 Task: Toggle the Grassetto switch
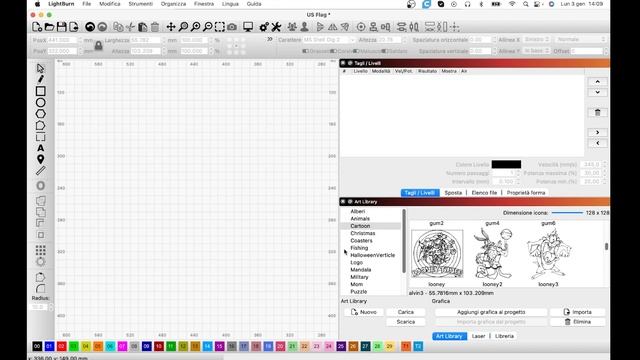305,51
